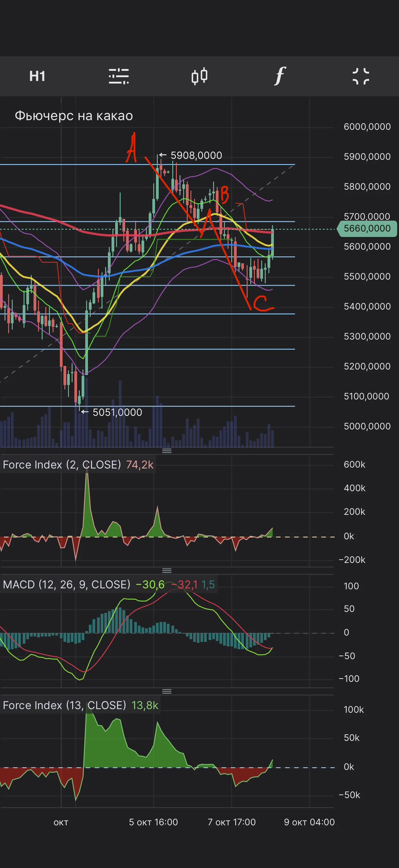Grab the resize handle above Force Index (13) pane
Image resolution: width=399 pixels, height=868 pixels.
click(x=167, y=692)
